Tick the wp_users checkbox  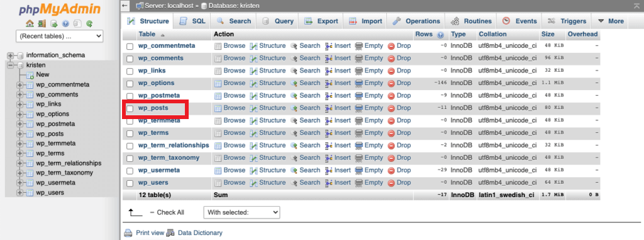click(x=130, y=183)
